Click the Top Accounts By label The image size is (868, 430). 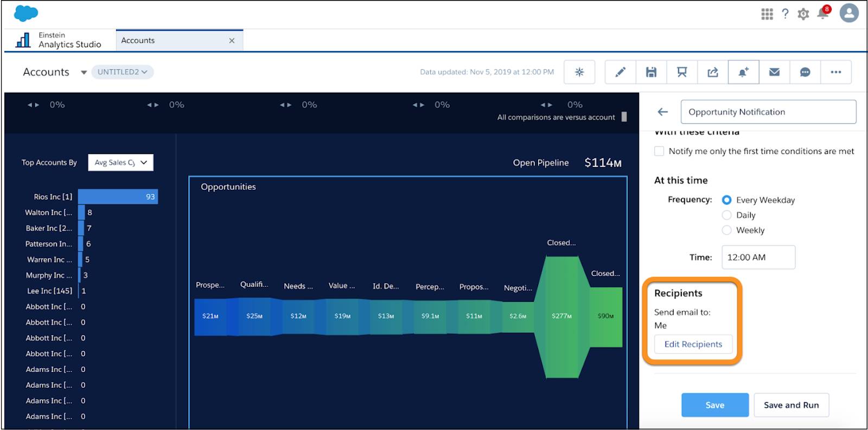pyautogui.click(x=49, y=163)
